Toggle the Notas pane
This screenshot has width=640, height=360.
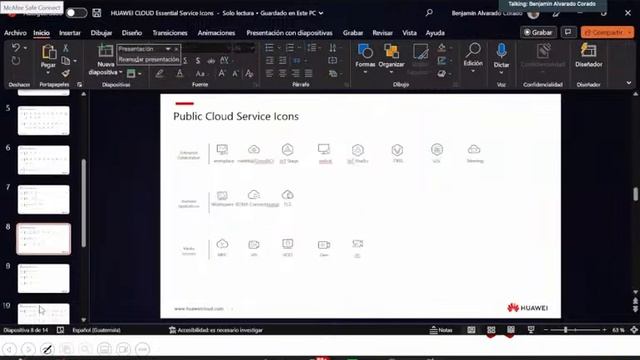[441, 330]
